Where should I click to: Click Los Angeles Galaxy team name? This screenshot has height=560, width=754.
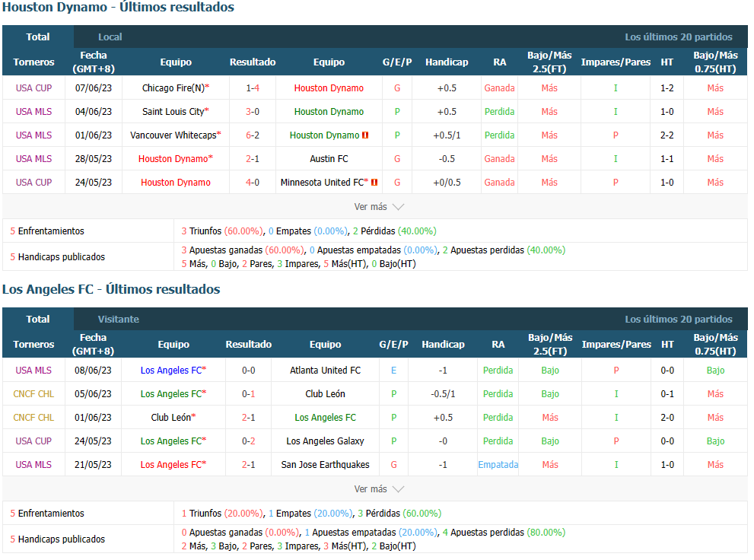point(325,441)
